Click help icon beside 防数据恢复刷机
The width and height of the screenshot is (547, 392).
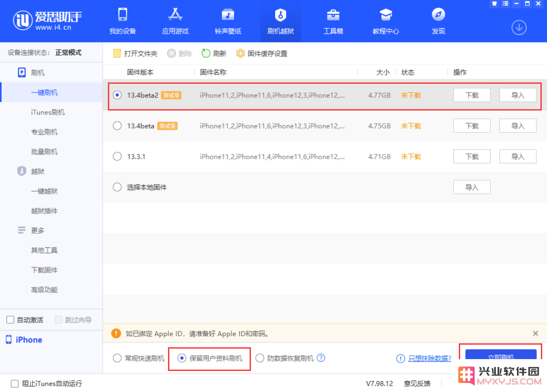coord(321,358)
